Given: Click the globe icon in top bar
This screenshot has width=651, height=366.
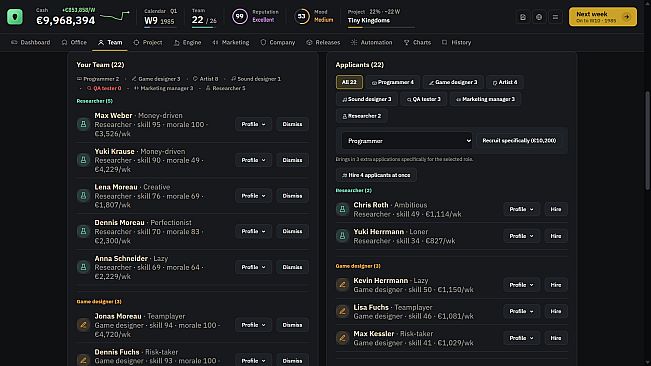Looking at the screenshot, I should pos(539,17).
